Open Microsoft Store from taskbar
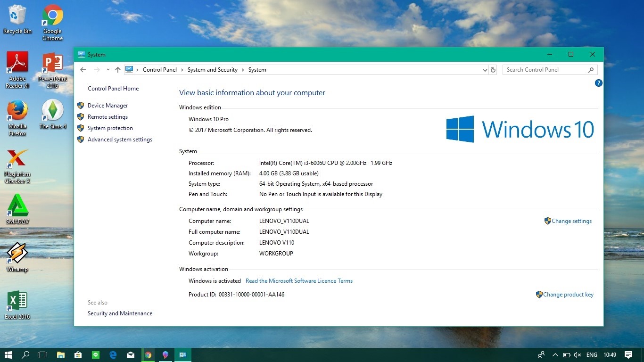Screen dimensions: 644x362 [78, 355]
